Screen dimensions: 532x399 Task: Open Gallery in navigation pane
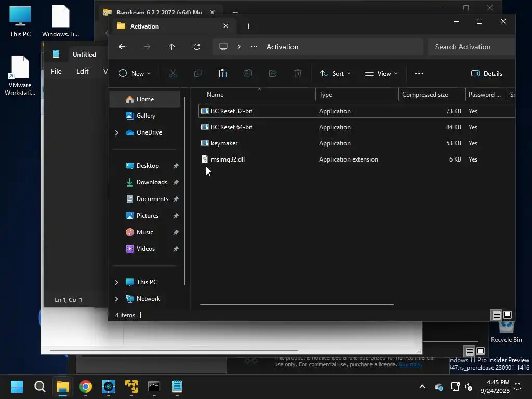click(145, 116)
